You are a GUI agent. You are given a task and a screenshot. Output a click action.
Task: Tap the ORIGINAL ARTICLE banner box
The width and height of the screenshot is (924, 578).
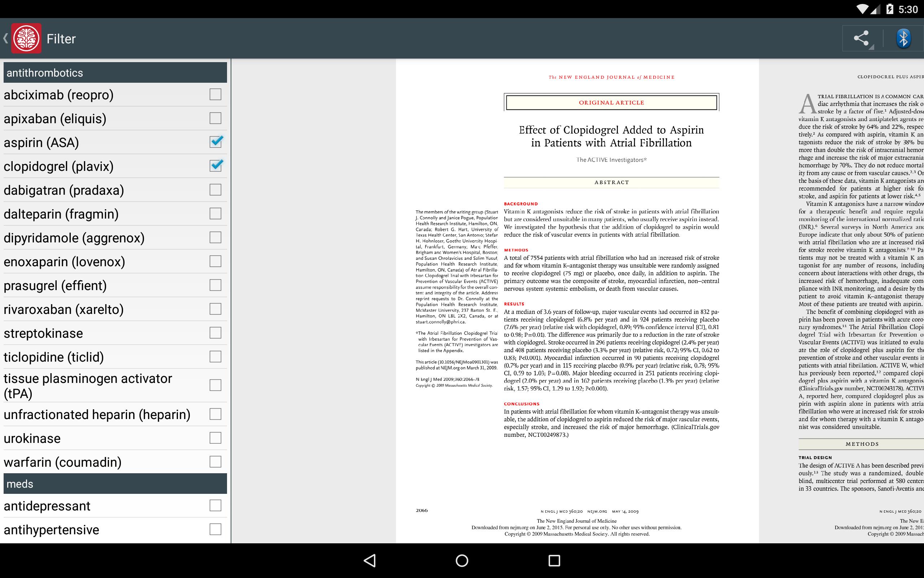coord(611,103)
